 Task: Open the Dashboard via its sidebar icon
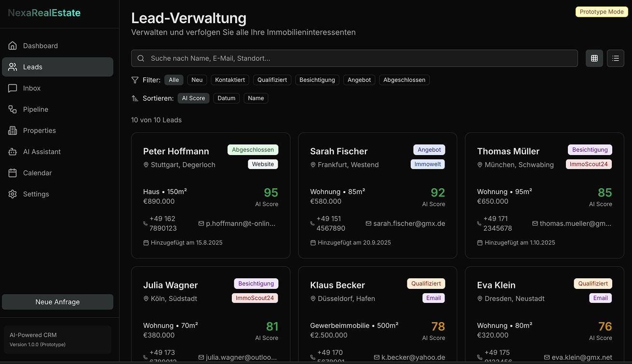(12, 45)
